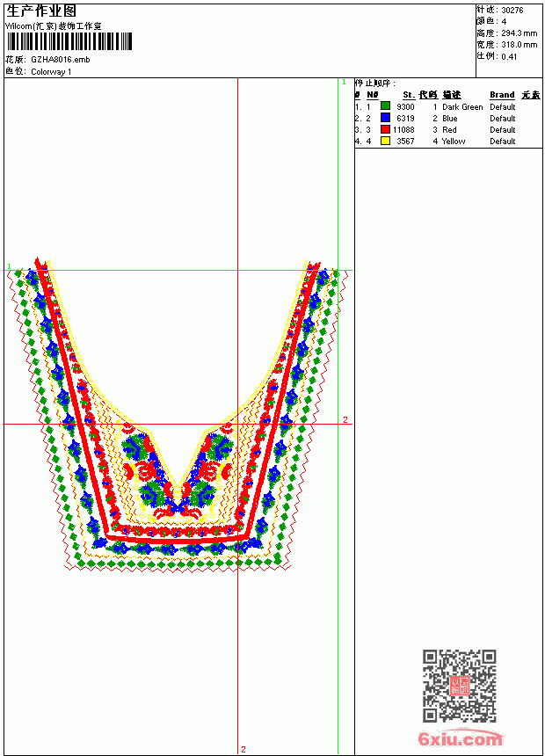Click the stitch count value 30276
This screenshot has width=545, height=756.
click(x=512, y=11)
